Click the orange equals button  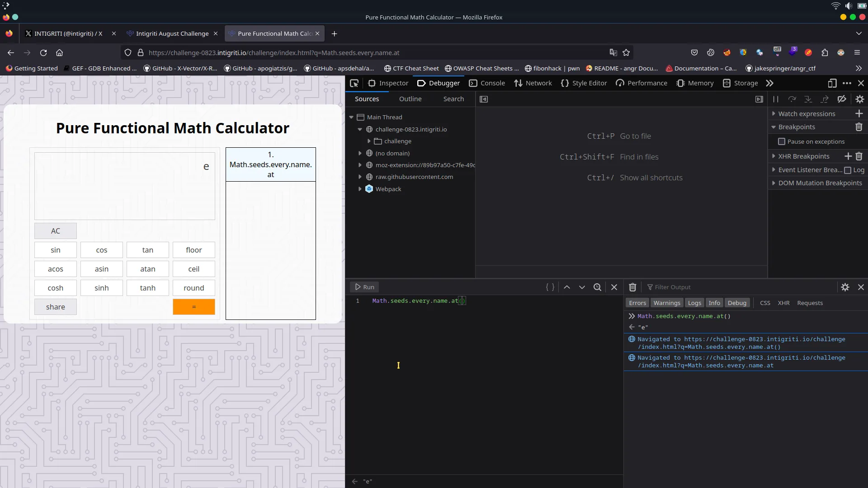click(x=194, y=307)
